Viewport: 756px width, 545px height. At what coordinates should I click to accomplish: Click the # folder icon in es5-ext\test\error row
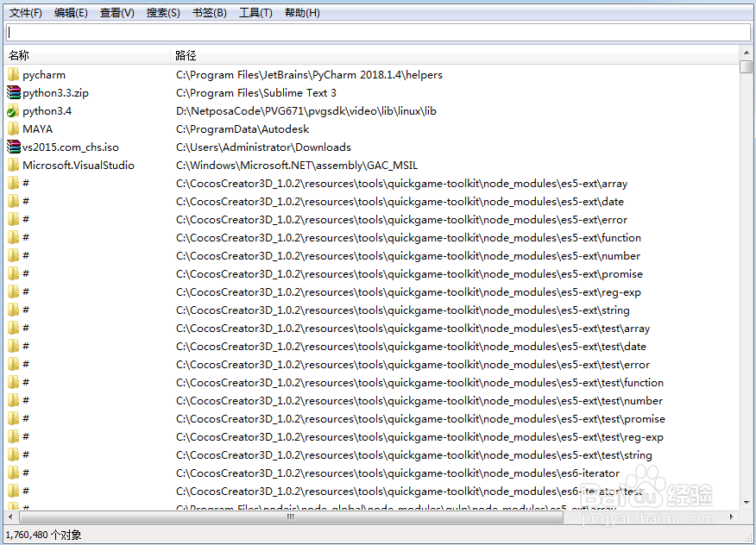pyautogui.click(x=14, y=364)
